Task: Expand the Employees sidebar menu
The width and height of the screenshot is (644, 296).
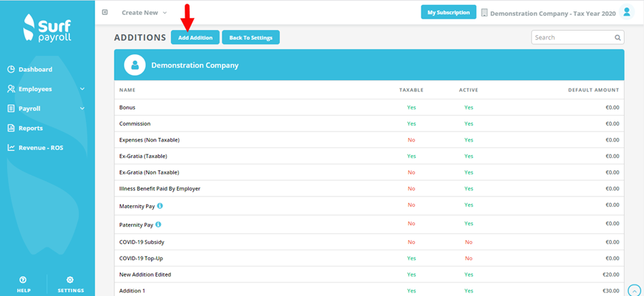Action: 46,89
